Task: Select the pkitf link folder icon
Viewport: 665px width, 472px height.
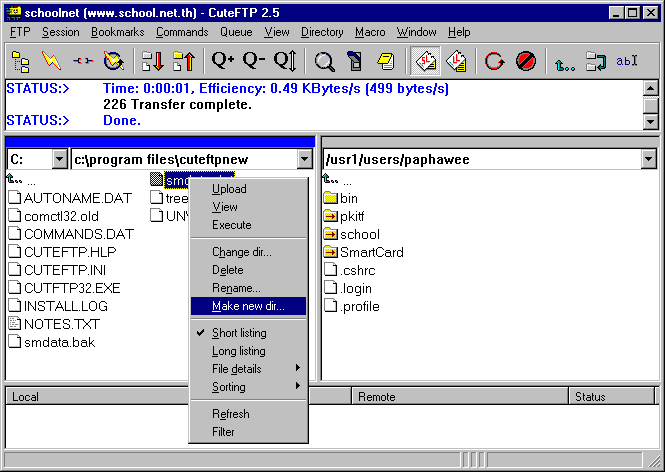Action: 330,216
